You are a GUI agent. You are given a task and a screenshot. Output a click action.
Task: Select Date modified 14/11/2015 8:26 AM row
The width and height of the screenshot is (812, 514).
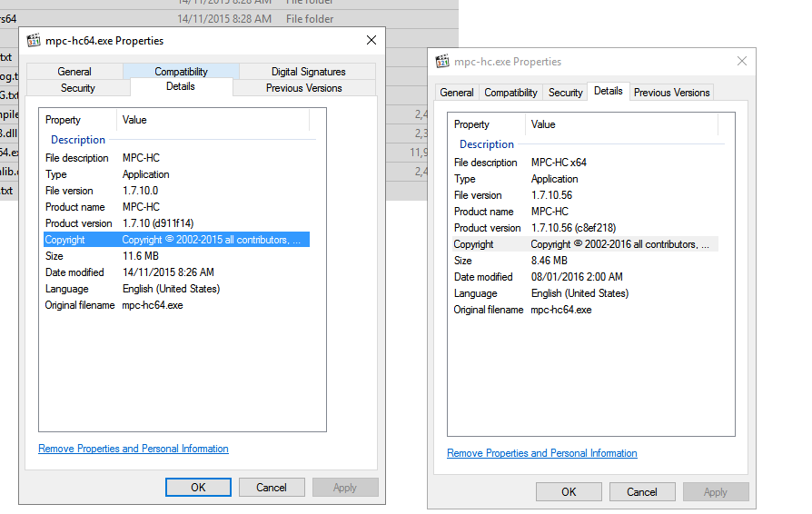click(176, 272)
